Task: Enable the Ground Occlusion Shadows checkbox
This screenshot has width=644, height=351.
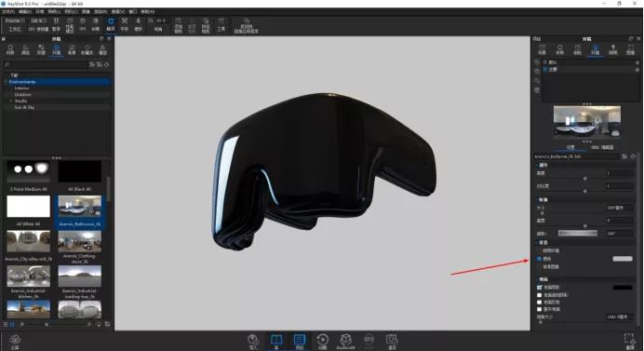Action: point(539,295)
